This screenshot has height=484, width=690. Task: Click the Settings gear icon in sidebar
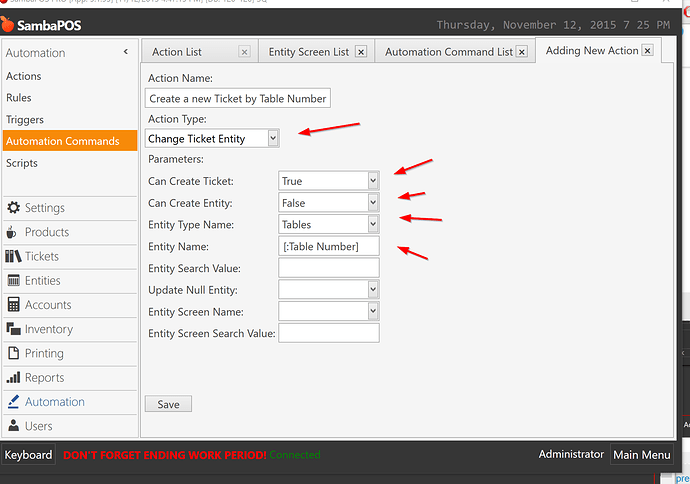pyautogui.click(x=14, y=208)
